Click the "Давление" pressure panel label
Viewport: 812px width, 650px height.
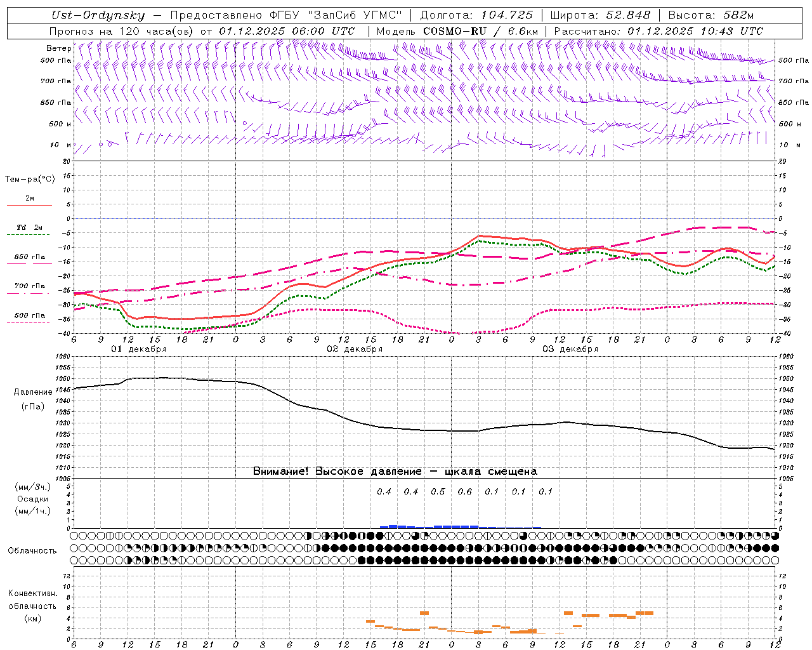pyautogui.click(x=33, y=392)
